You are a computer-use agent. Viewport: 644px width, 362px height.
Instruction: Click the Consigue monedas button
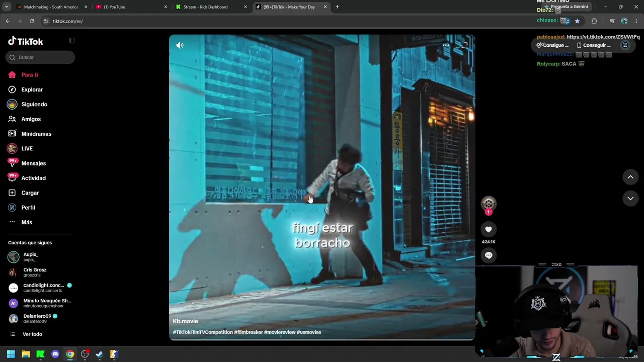552,45
